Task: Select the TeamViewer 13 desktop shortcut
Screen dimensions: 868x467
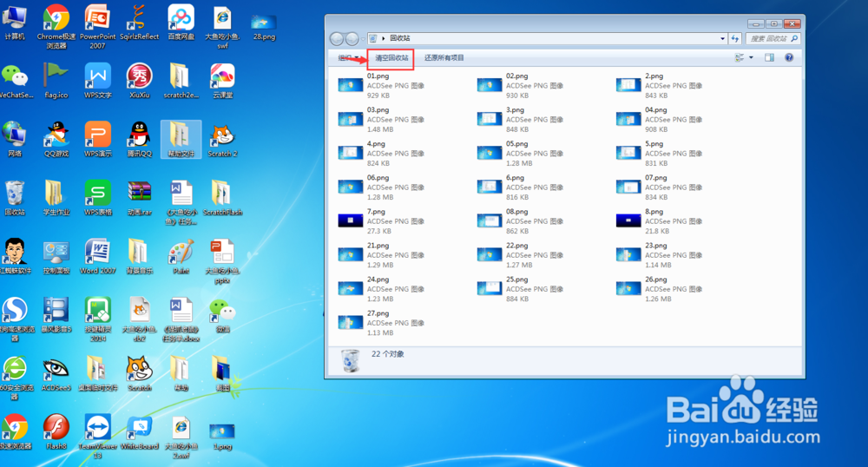Action: pyautogui.click(x=98, y=436)
